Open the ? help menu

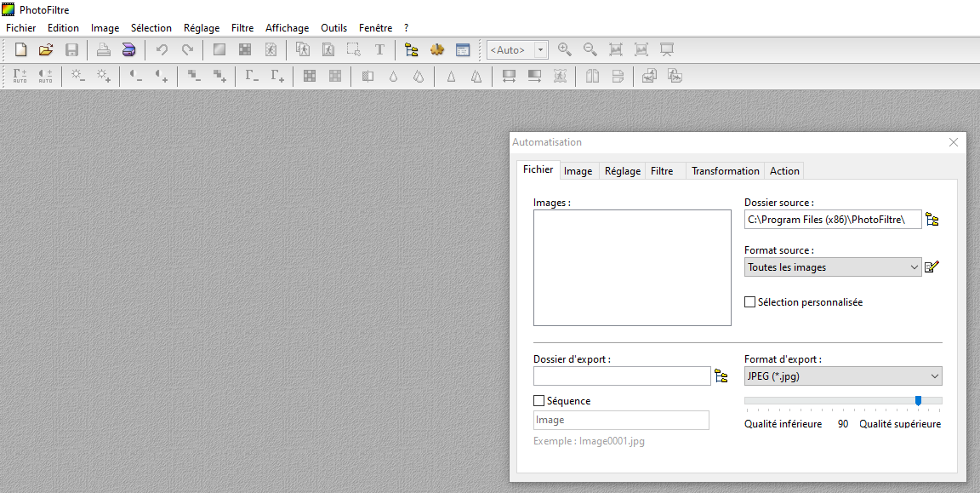[407, 28]
